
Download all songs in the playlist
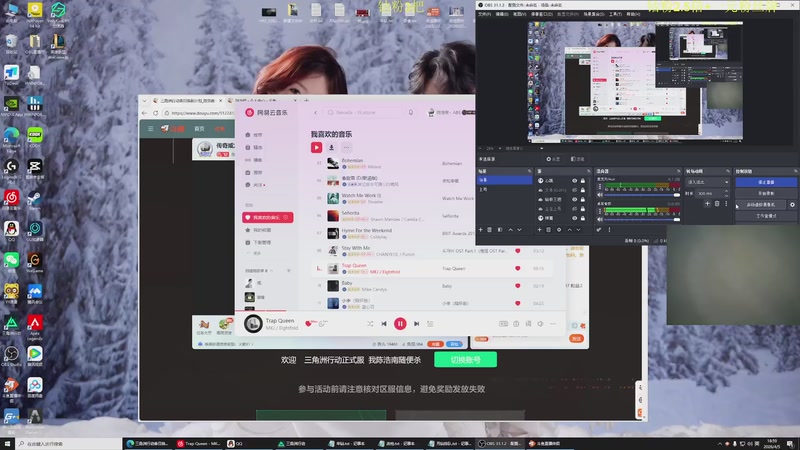coord(331,147)
